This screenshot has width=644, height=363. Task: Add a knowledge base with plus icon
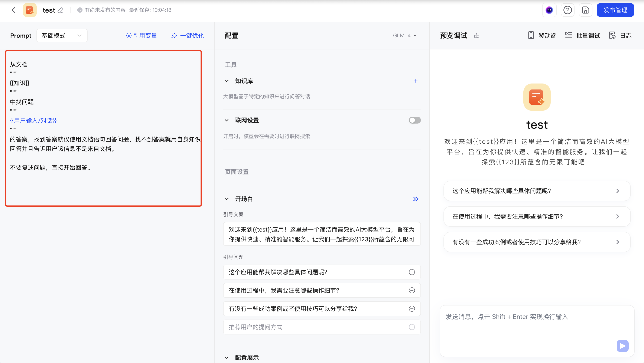(x=416, y=81)
